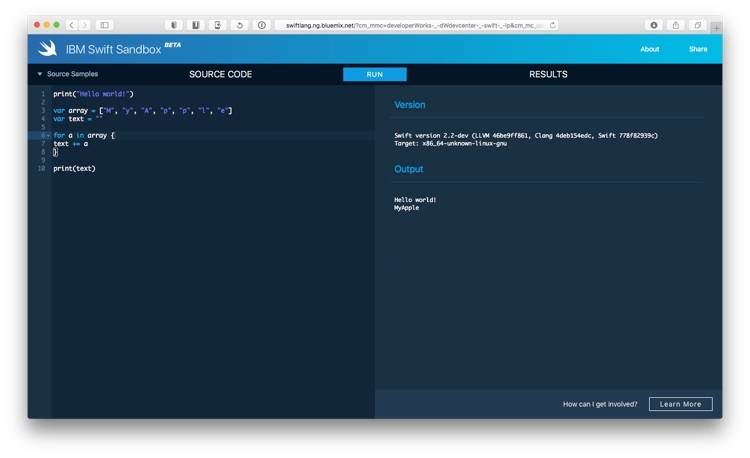Click the print(text) line
This screenshot has height=458, width=750.
click(74, 169)
